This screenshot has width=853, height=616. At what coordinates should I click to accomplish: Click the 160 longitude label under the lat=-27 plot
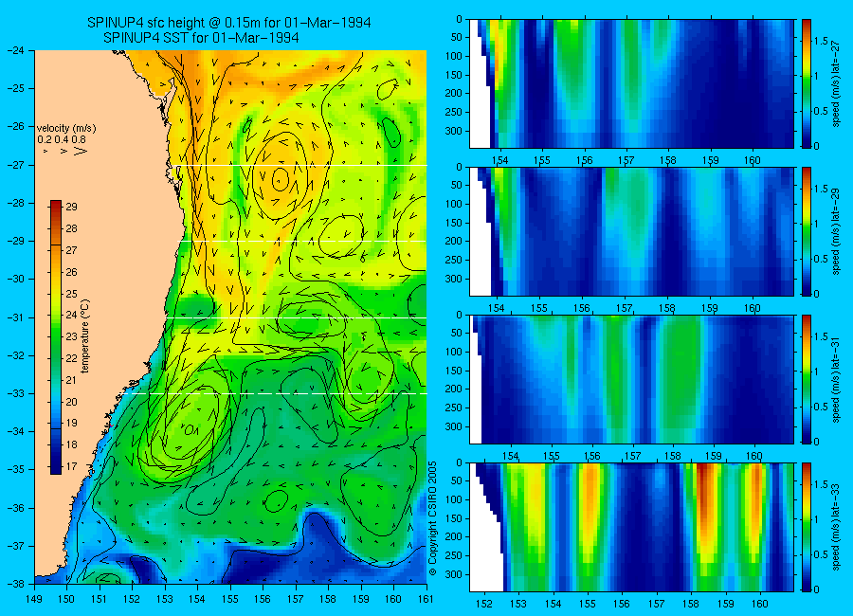753,160
